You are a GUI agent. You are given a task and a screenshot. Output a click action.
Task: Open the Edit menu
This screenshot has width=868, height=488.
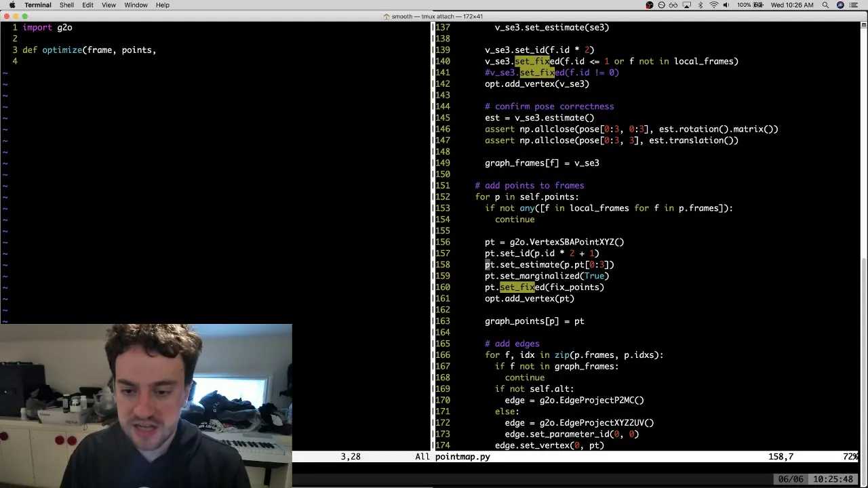(x=88, y=5)
